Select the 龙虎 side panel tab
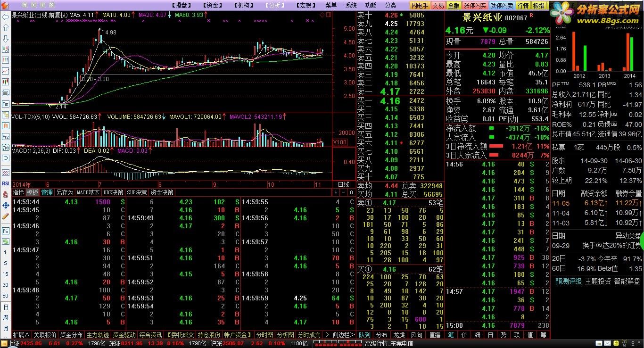Viewport: 644px width, 348px height. 399,335
